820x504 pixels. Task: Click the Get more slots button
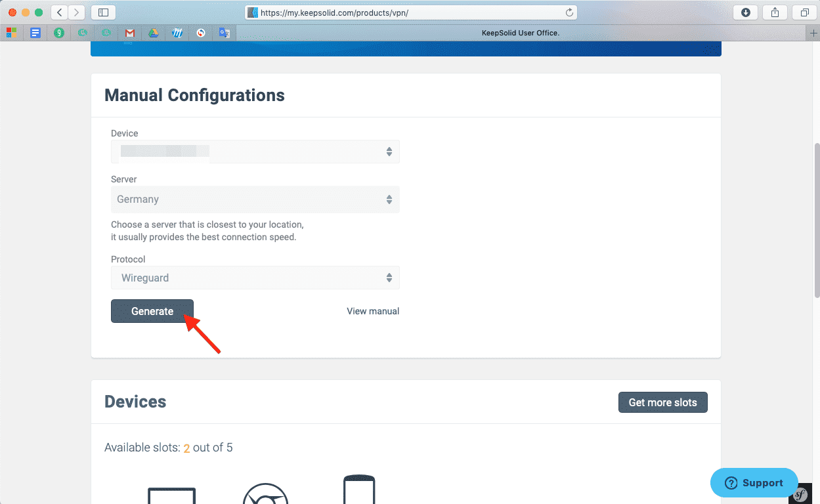[x=662, y=402]
